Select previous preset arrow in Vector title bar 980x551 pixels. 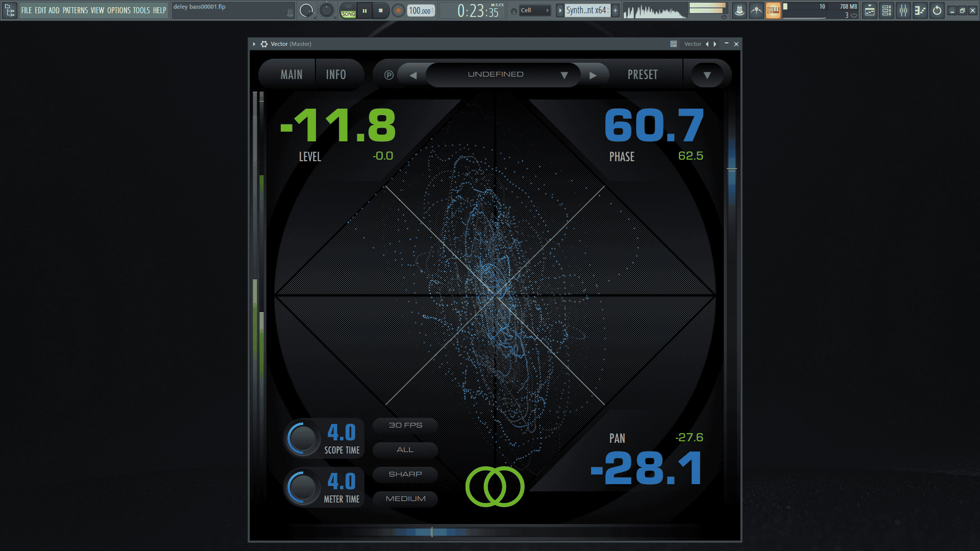(707, 44)
